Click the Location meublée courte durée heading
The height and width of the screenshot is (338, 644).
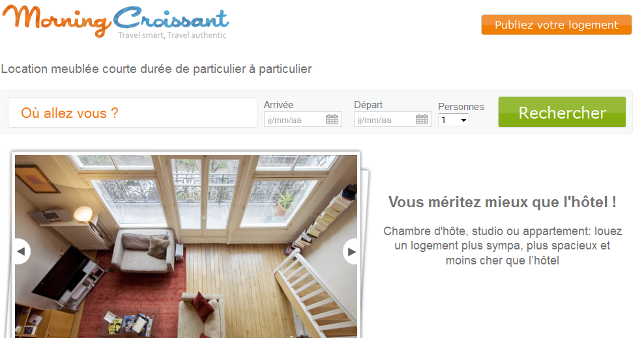click(156, 68)
